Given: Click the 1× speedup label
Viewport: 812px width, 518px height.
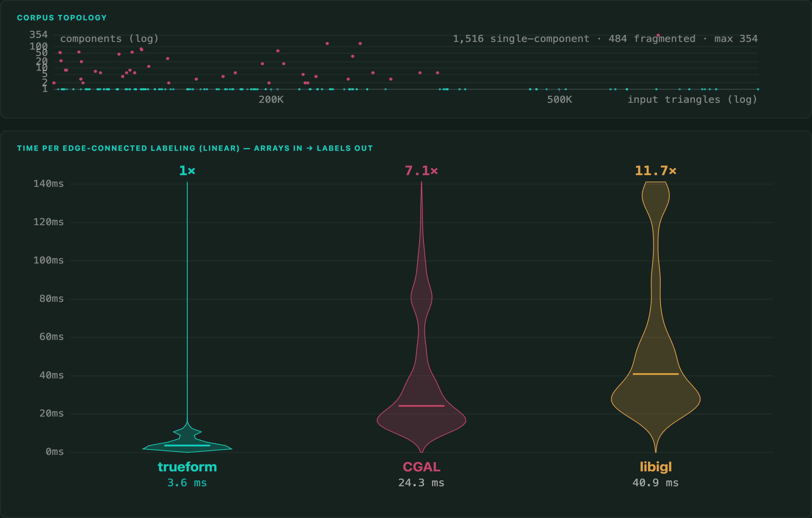Looking at the screenshot, I should pos(187,171).
